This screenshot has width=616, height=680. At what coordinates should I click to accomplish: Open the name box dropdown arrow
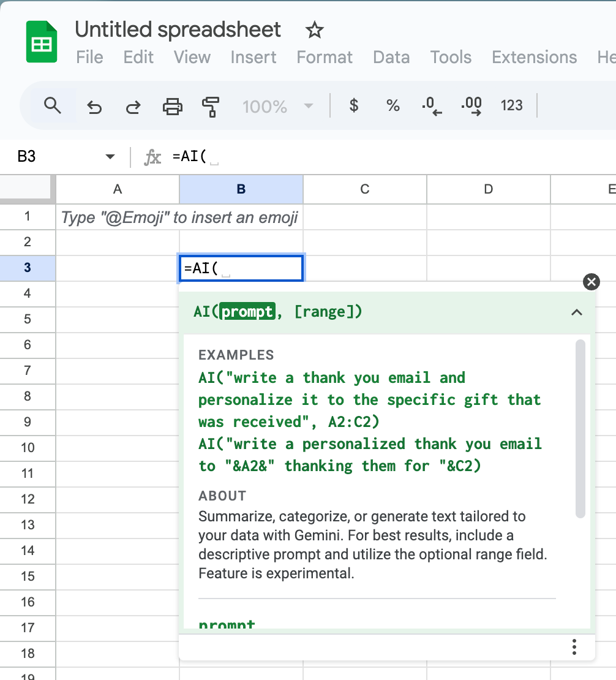pyautogui.click(x=110, y=157)
